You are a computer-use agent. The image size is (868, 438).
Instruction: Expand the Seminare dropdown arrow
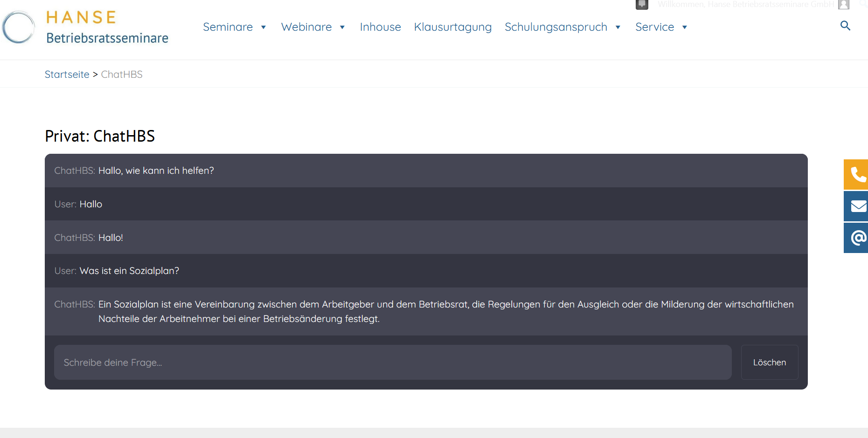coord(264,27)
